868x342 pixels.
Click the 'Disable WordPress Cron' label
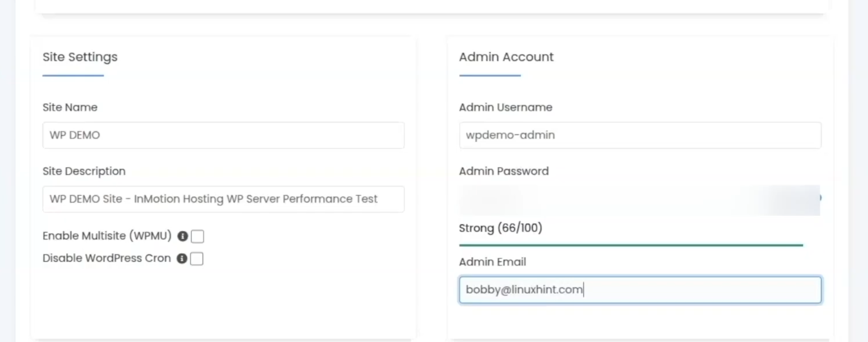pyautogui.click(x=107, y=258)
